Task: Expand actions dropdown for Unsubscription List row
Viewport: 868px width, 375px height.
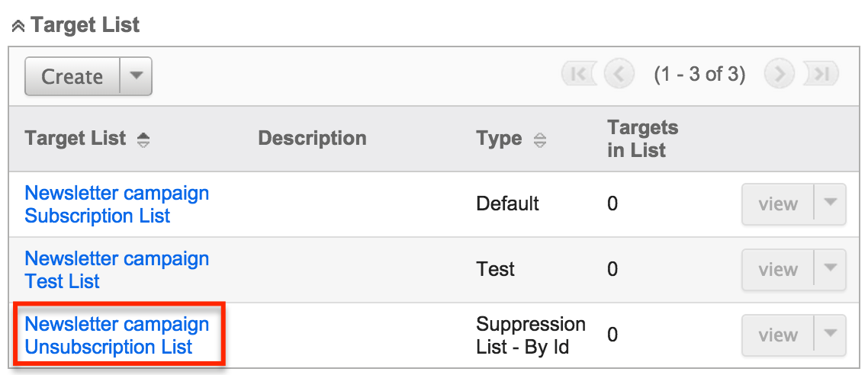Action: [x=831, y=335]
